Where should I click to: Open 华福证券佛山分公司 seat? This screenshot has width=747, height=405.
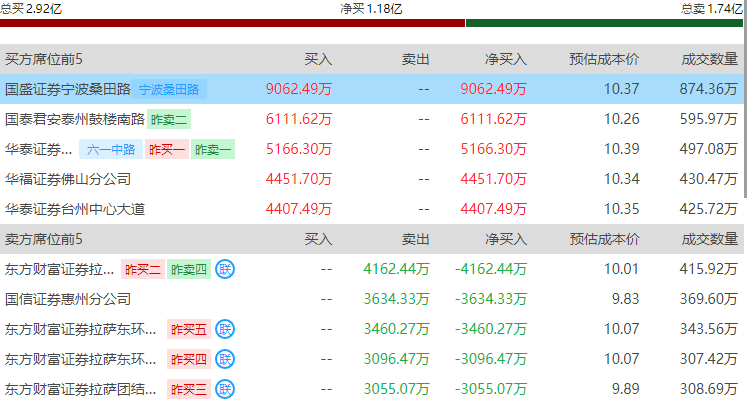(68, 179)
